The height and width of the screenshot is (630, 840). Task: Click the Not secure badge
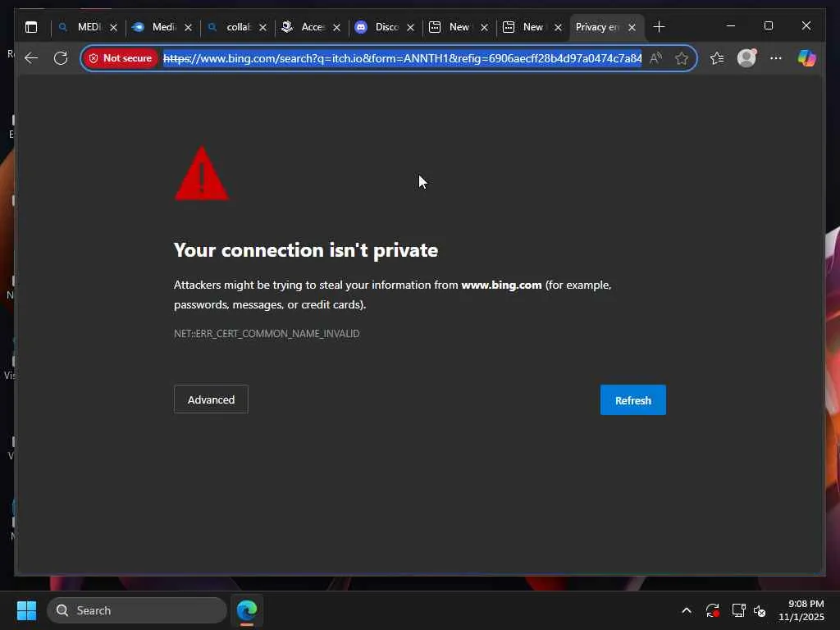coord(121,58)
